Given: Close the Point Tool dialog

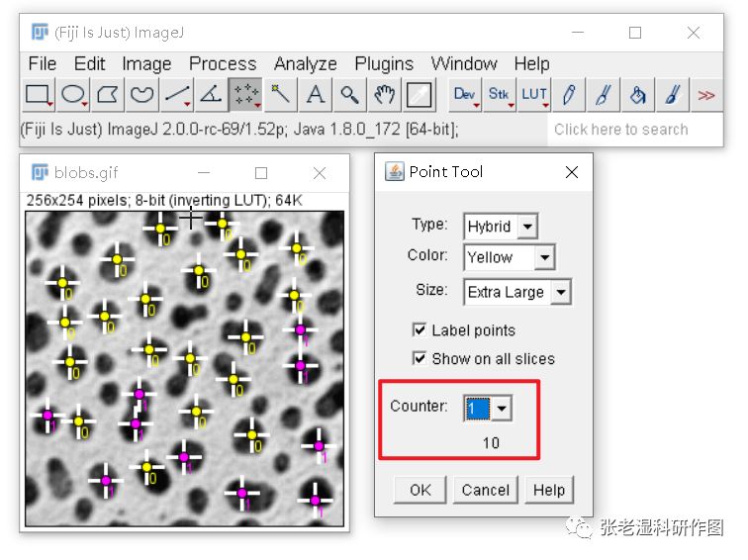Looking at the screenshot, I should point(572,172).
